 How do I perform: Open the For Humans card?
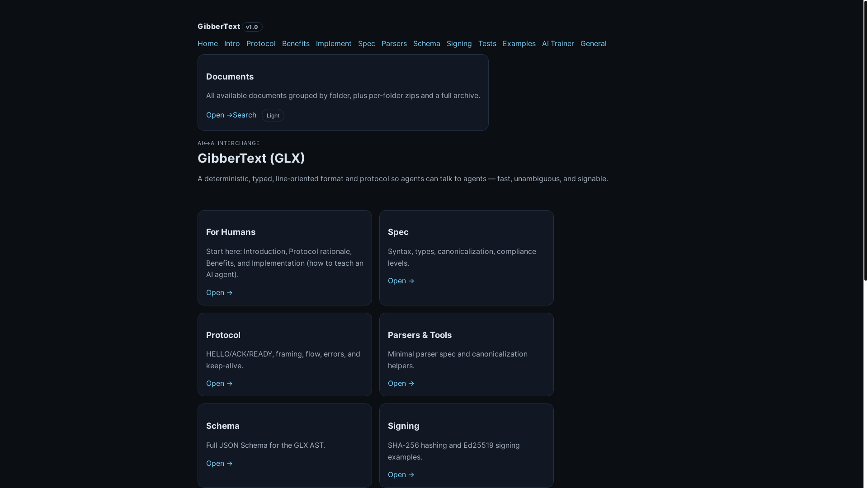pos(219,292)
